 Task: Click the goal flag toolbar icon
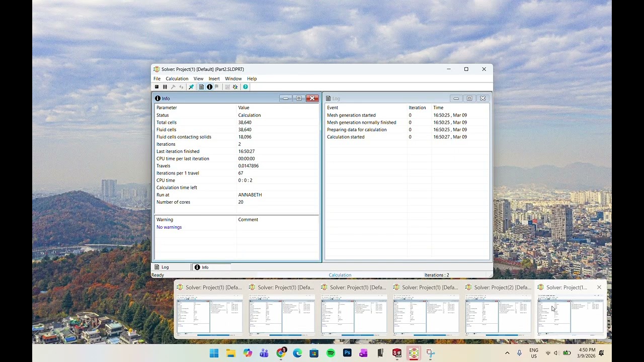[217, 87]
